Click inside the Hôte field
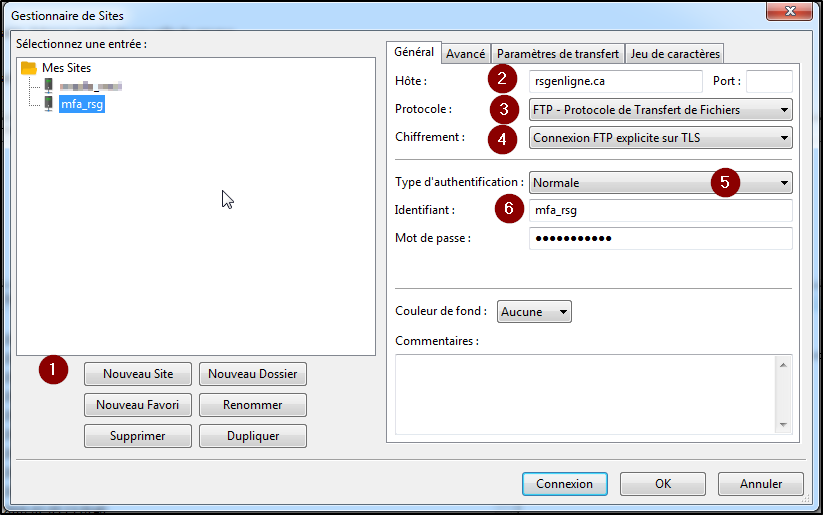 [615, 82]
